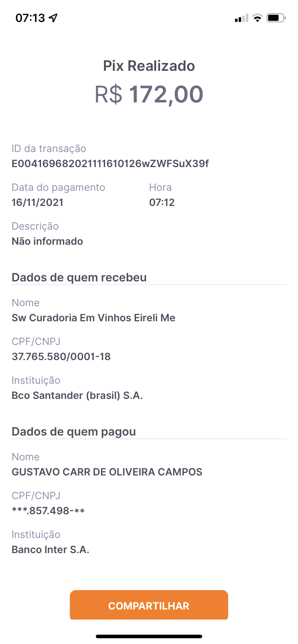Tap the R$ 172,00 amount
Image resolution: width=298 pixels, height=644 pixels.
149,94
